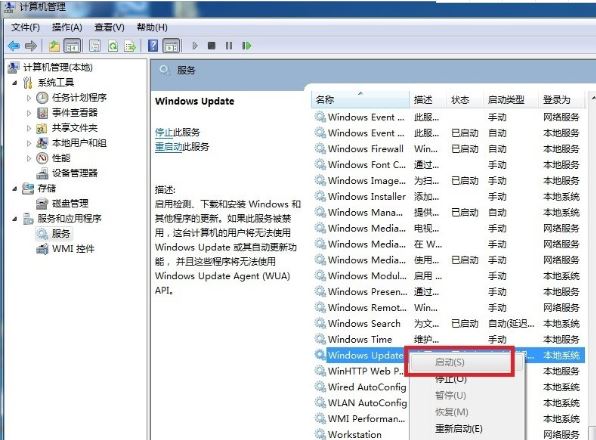Select the 服务 tree item
Image resolution: width=596 pixels, height=440 pixels.
[x=61, y=234]
